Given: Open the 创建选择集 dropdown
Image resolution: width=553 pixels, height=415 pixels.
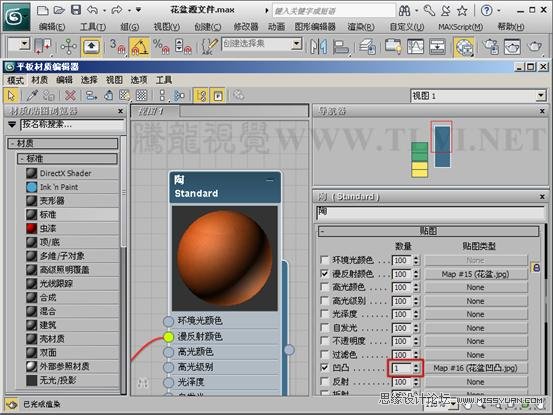Looking at the screenshot, I should [297, 44].
